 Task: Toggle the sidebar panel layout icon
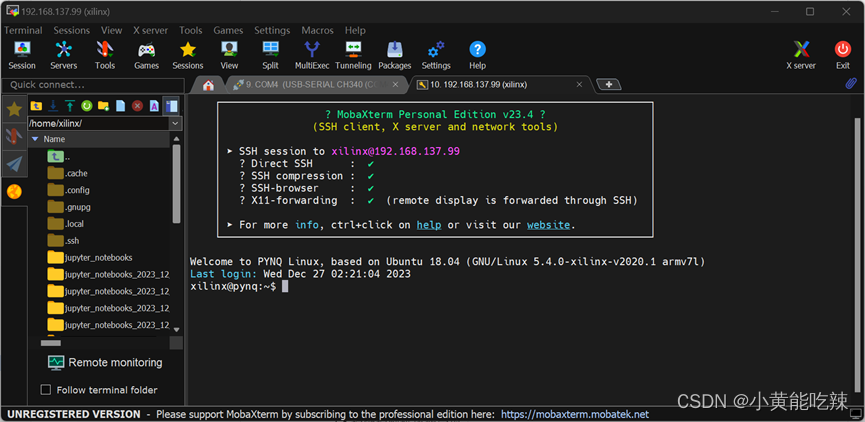coord(172,106)
